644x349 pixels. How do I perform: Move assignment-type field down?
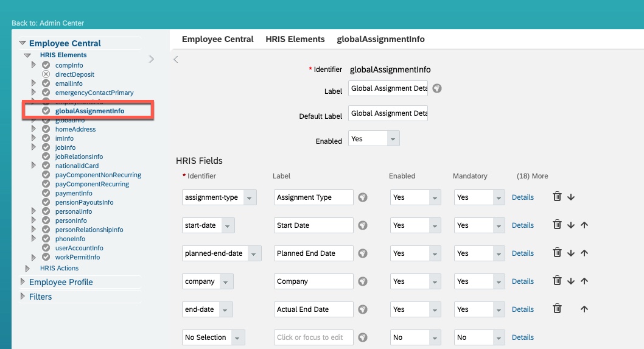point(571,197)
